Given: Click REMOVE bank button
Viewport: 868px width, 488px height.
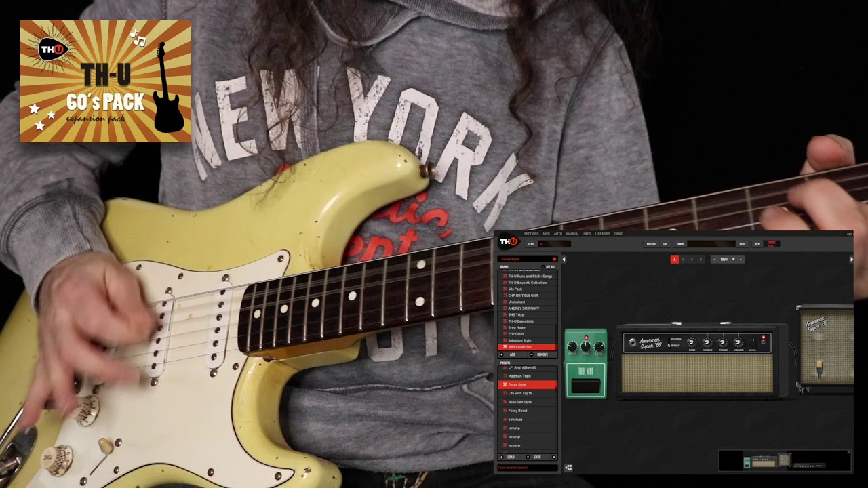Looking at the screenshot, I should pos(542,354).
